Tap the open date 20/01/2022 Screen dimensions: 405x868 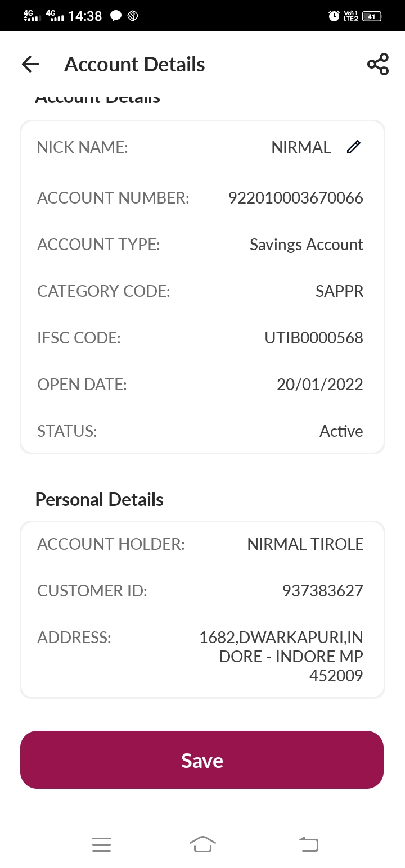coord(320,385)
